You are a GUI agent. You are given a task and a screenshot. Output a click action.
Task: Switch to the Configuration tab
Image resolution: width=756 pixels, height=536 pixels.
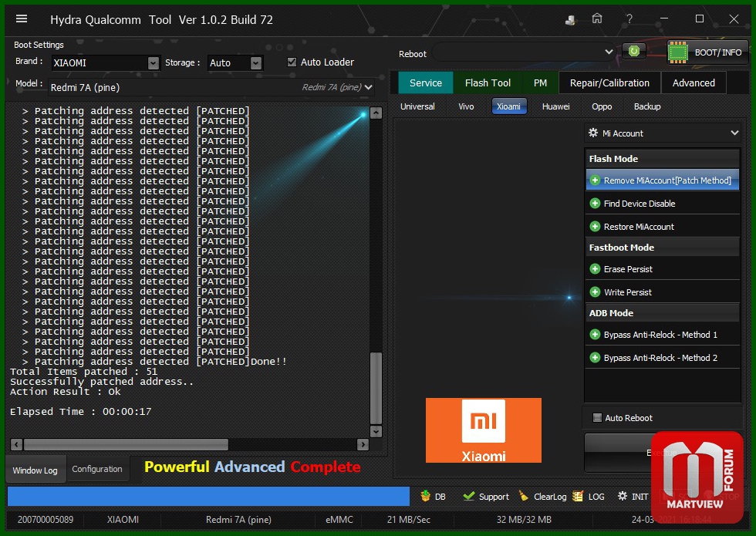(97, 469)
